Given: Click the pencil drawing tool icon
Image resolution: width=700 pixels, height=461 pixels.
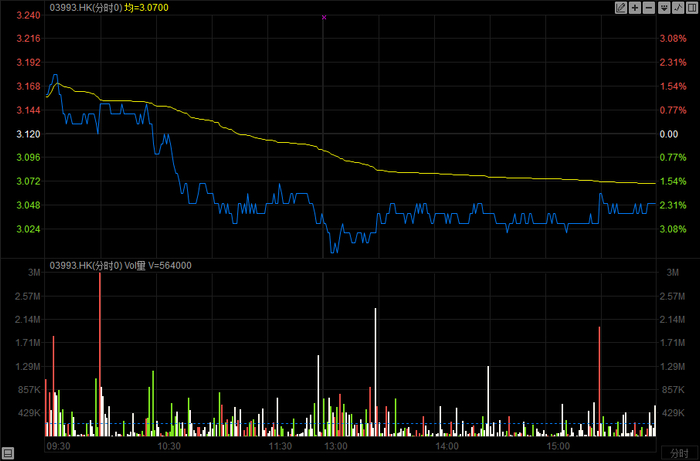Looking at the screenshot, I should [621, 8].
